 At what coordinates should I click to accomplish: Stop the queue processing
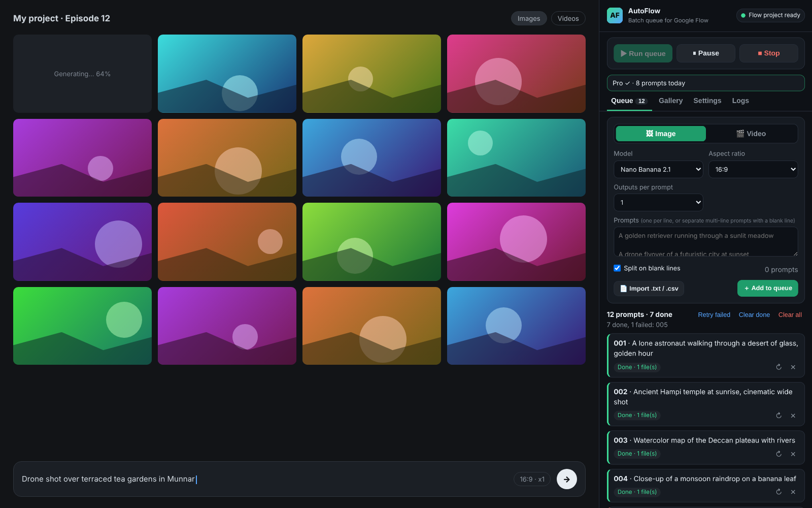768,53
